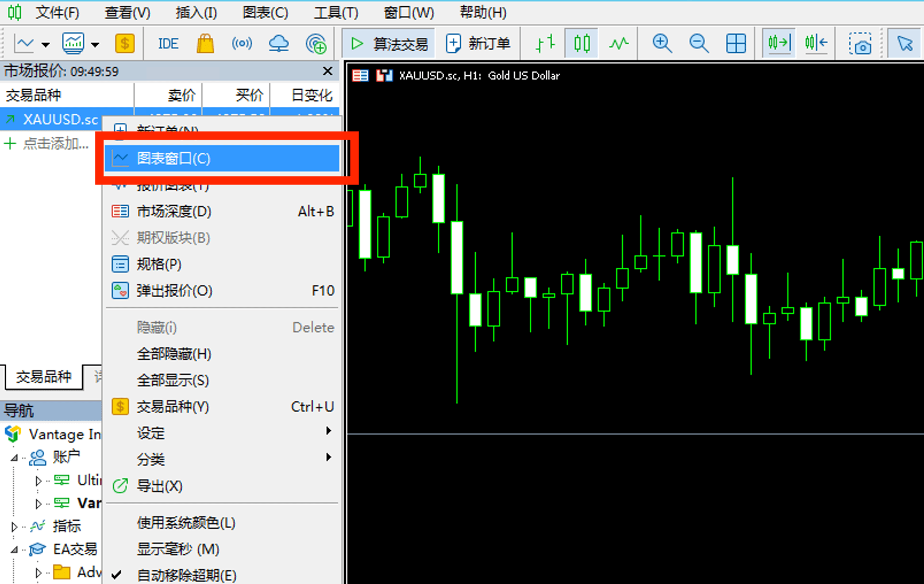
Task: Take a chart screenshot with camera icon
Action: pyautogui.click(x=860, y=44)
